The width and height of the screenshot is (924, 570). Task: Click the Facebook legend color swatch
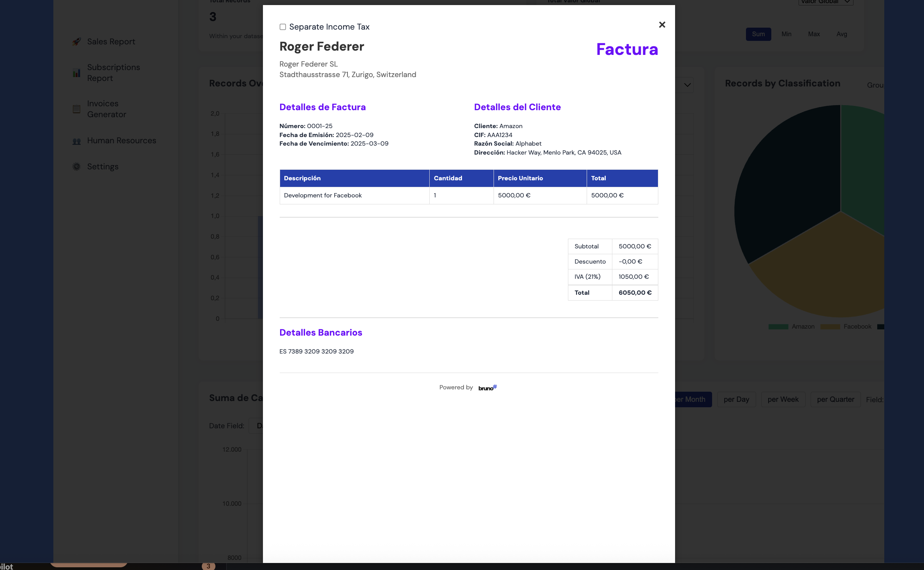pyautogui.click(x=830, y=327)
